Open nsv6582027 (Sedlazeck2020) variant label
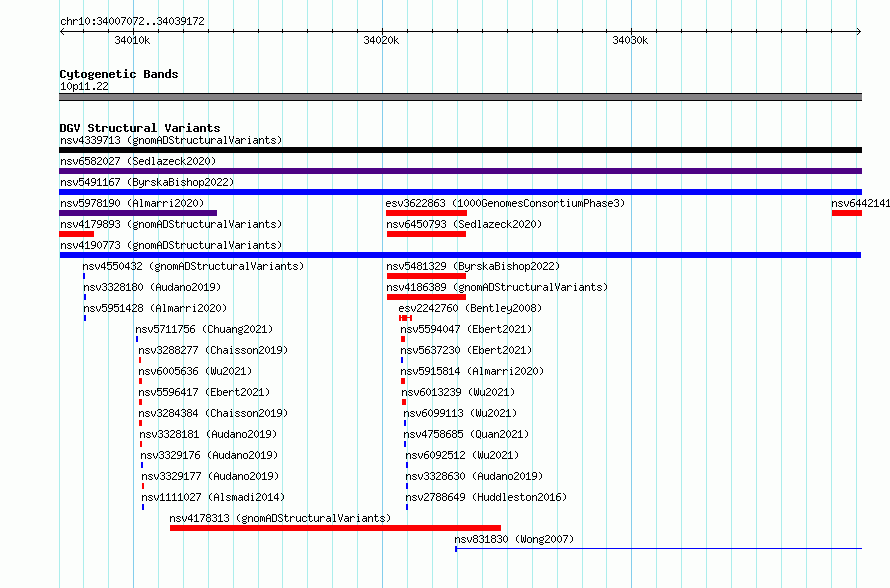 [x=138, y=161]
